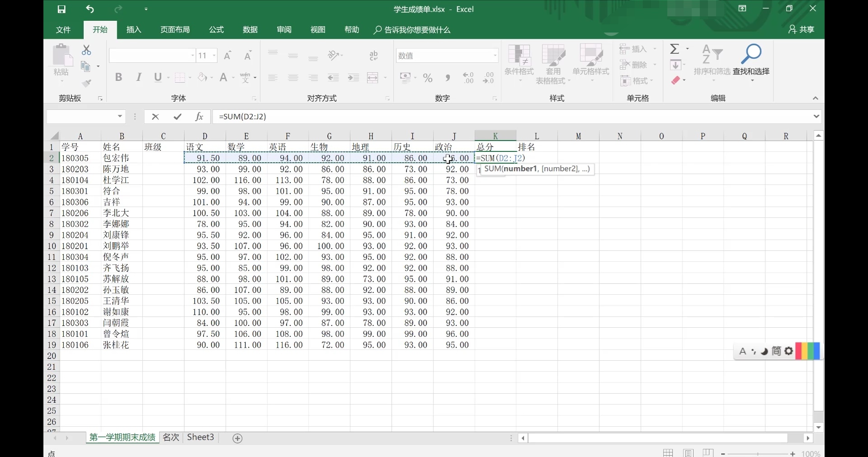Confirm formula with the checkmark icon

[178, 117]
